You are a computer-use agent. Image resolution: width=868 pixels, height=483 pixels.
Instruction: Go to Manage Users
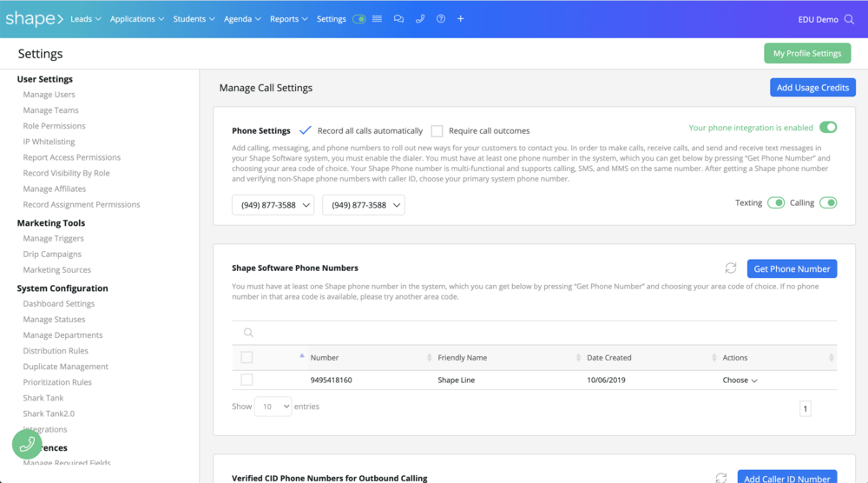[49, 95]
